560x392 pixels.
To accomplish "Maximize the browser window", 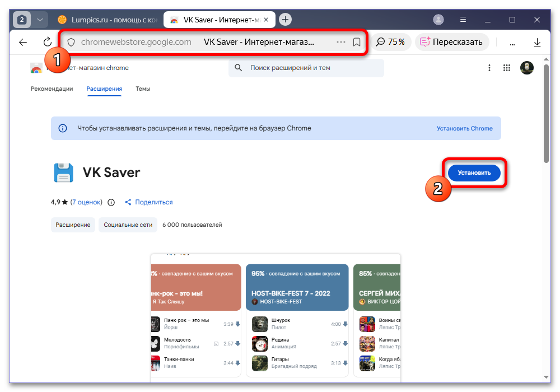I will coord(512,20).
